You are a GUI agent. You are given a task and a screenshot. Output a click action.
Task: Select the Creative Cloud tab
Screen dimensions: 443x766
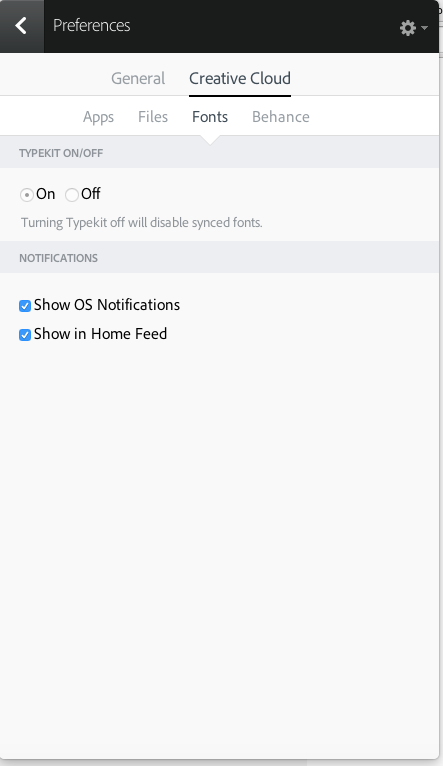click(240, 78)
